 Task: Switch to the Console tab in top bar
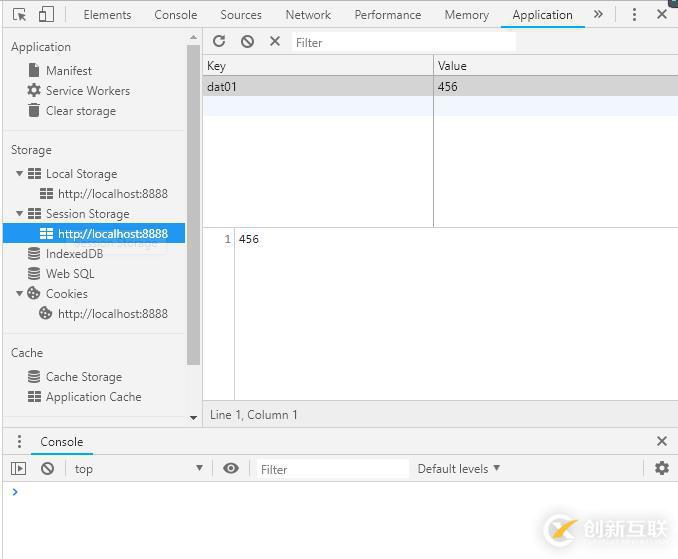point(176,15)
